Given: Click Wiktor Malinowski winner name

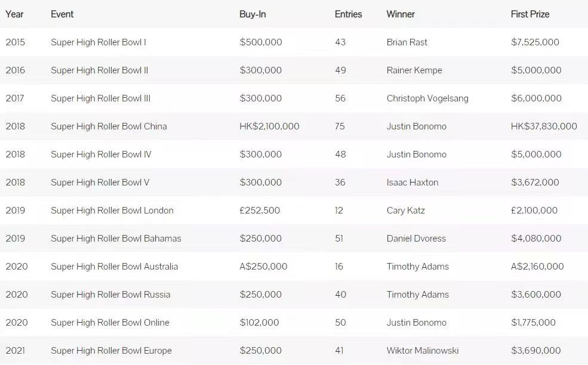Looking at the screenshot, I should (x=423, y=351).
